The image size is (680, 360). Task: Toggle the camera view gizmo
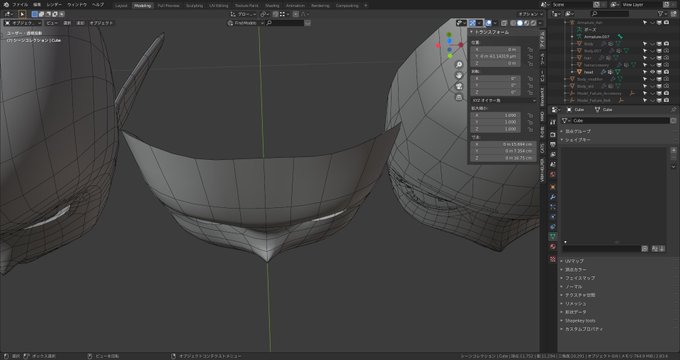[x=459, y=86]
